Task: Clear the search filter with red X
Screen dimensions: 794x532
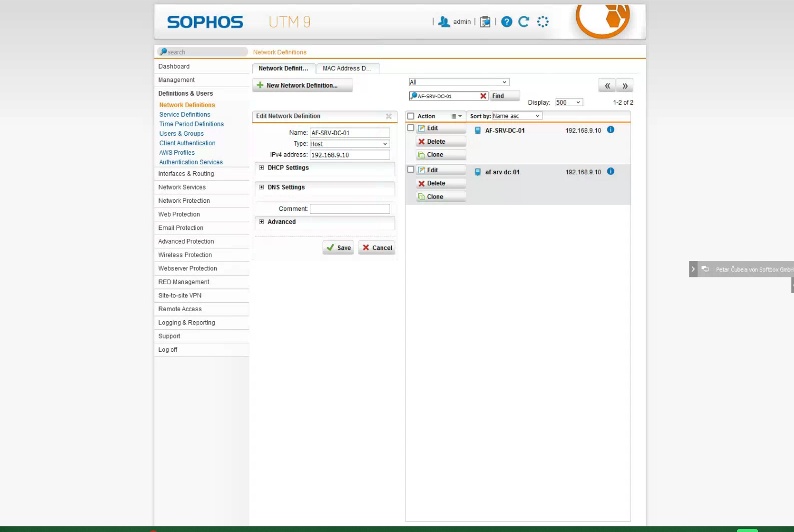Action: click(483, 96)
